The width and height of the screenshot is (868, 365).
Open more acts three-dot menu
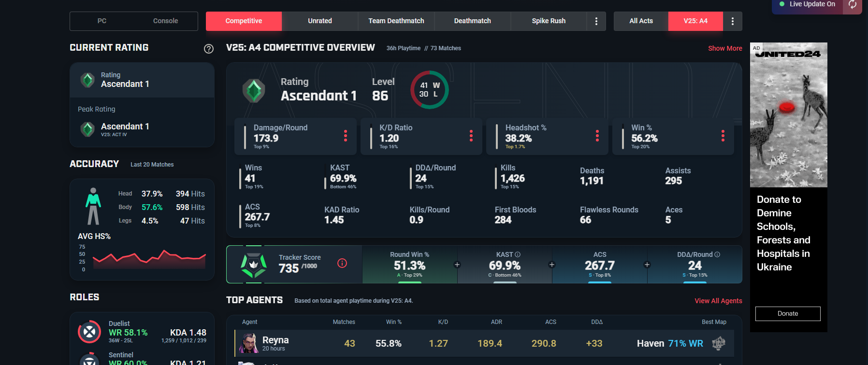click(x=733, y=21)
